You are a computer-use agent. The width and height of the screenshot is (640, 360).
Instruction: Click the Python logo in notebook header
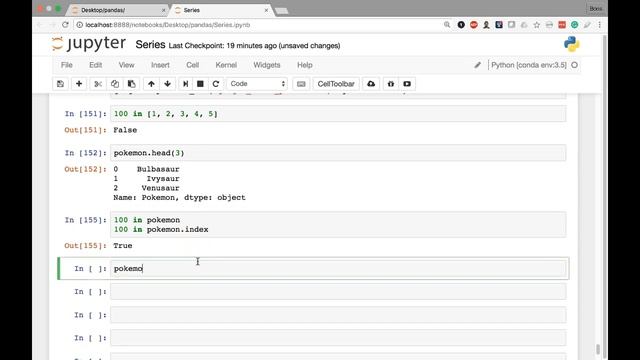[x=571, y=44]
